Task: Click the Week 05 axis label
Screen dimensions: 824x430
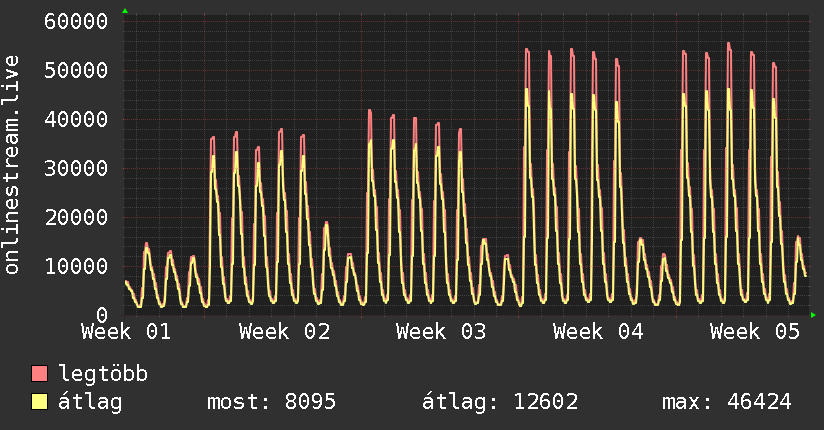Action: (755, 332)
